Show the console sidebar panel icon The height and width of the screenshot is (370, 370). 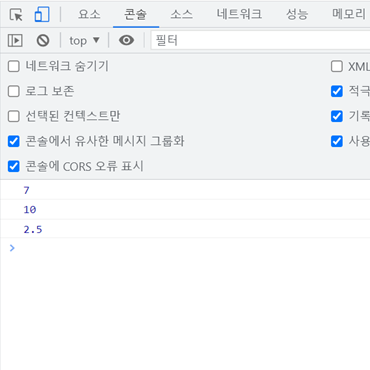click(x=15, y=40)
